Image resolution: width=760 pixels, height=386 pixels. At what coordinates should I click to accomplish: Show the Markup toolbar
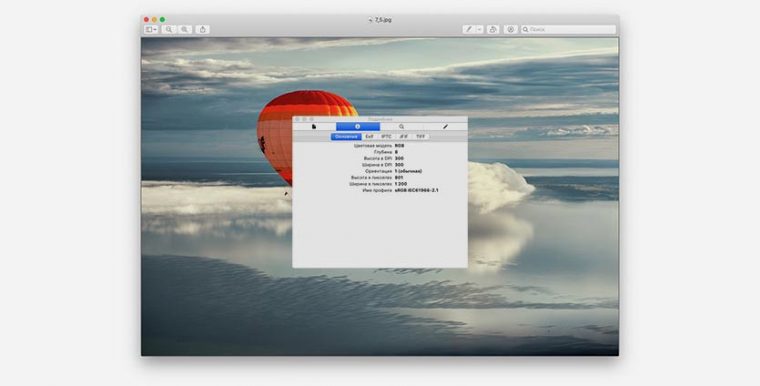[x=510, y=30]
